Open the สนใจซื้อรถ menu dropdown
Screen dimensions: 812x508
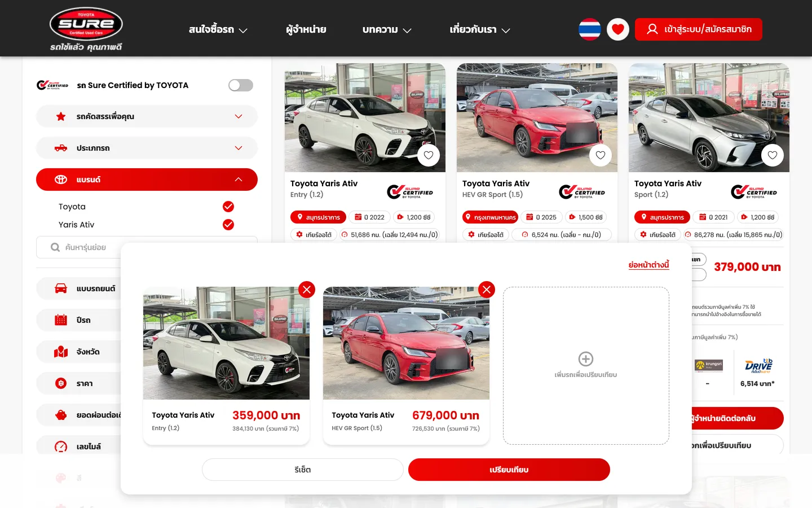click(x=218, y=29)
